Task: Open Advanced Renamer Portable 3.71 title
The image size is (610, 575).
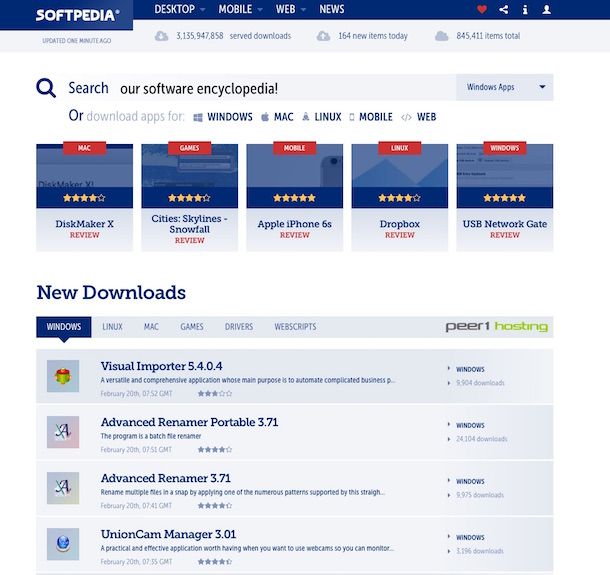Action: click(x=189, y=422)
